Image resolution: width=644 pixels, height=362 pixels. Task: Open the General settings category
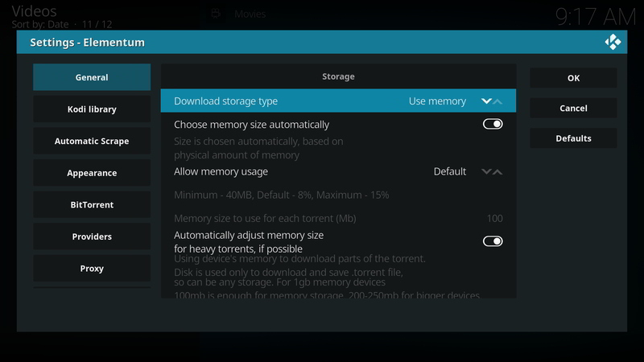pyautogui.click(x=92, y=77)
